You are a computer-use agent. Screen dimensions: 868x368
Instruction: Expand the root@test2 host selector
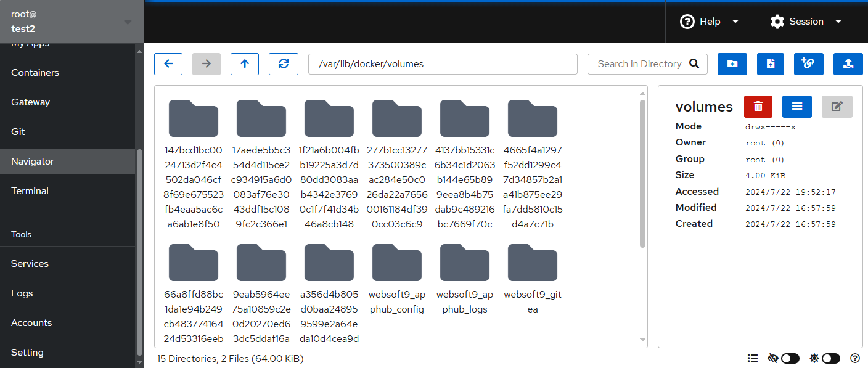(72, 22)
